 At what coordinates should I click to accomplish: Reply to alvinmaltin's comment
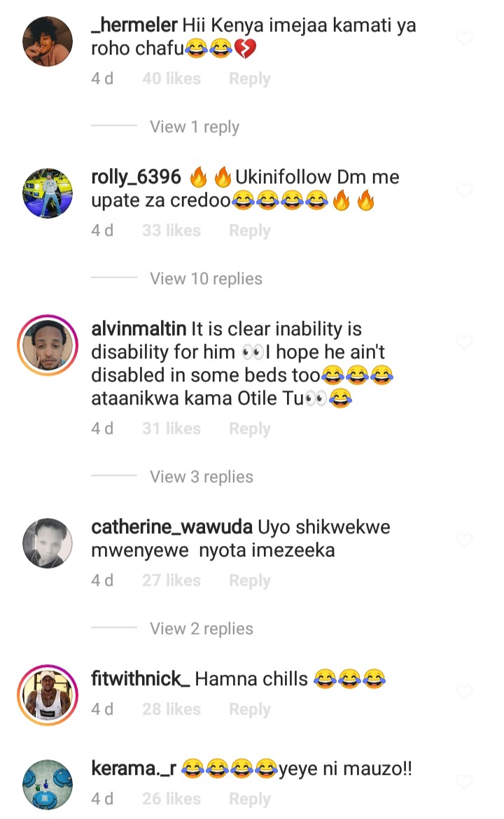(250, 428)
